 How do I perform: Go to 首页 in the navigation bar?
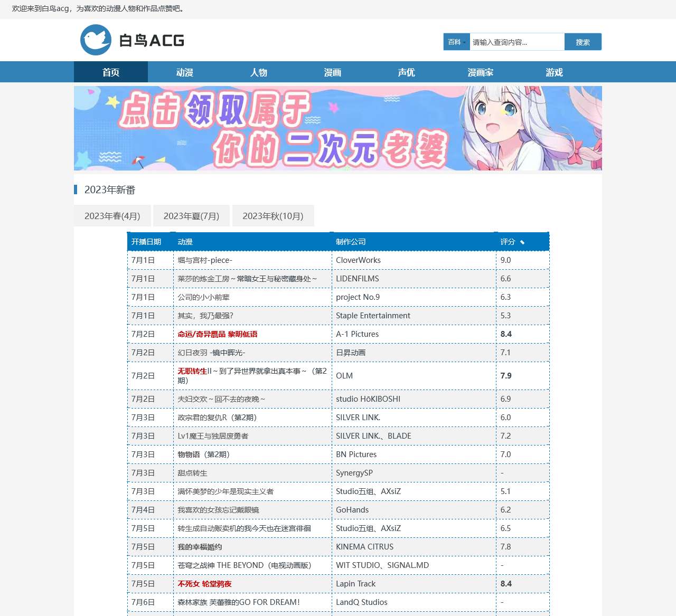[x=111, y=72]
